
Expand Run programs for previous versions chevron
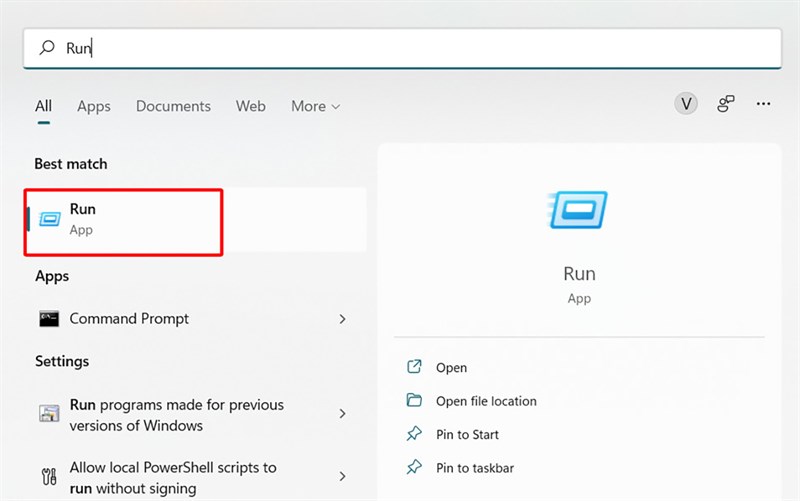coord(342,414)
